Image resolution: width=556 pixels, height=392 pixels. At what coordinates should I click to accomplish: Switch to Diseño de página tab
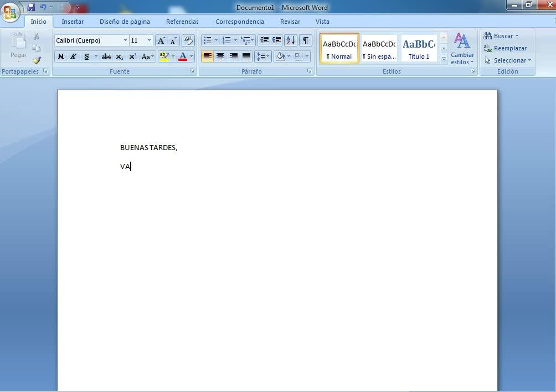125,22
